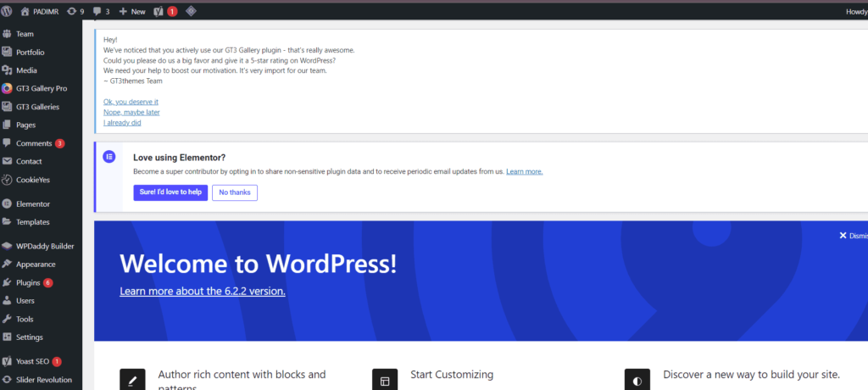Click the Templates folder icon
The width and height of the screenshot is (868, 390).
tap(7, 222)
